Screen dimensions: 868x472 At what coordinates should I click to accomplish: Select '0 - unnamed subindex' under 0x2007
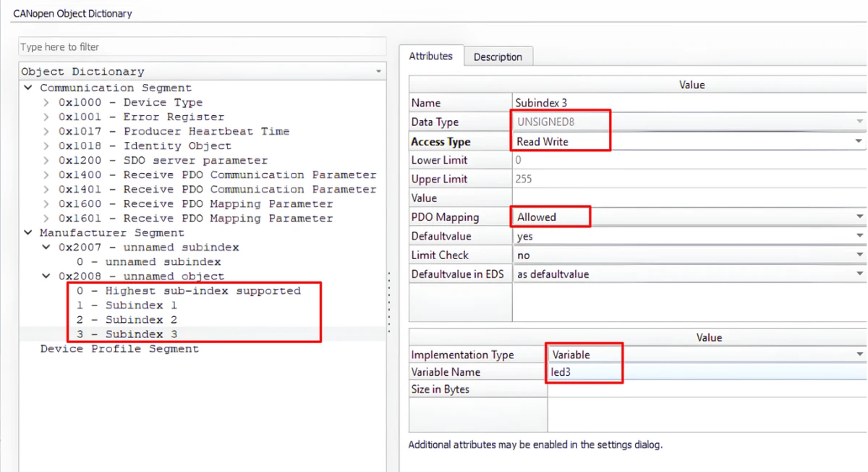pyautogui.click(x=148, y=261)
